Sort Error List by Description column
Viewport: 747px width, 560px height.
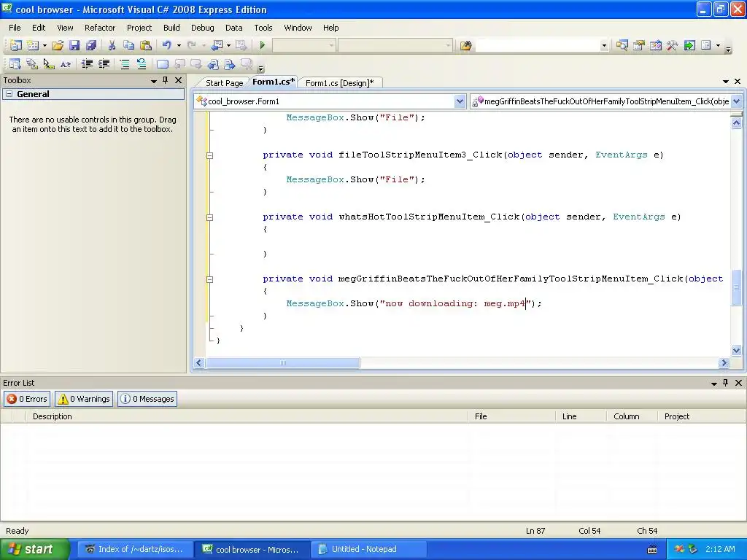tap(248, 416)
